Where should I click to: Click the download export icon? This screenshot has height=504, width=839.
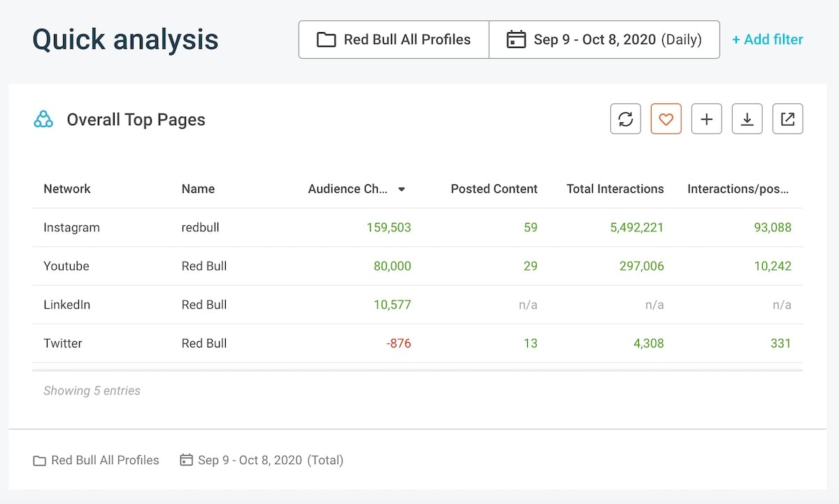(x=747, y=119)
